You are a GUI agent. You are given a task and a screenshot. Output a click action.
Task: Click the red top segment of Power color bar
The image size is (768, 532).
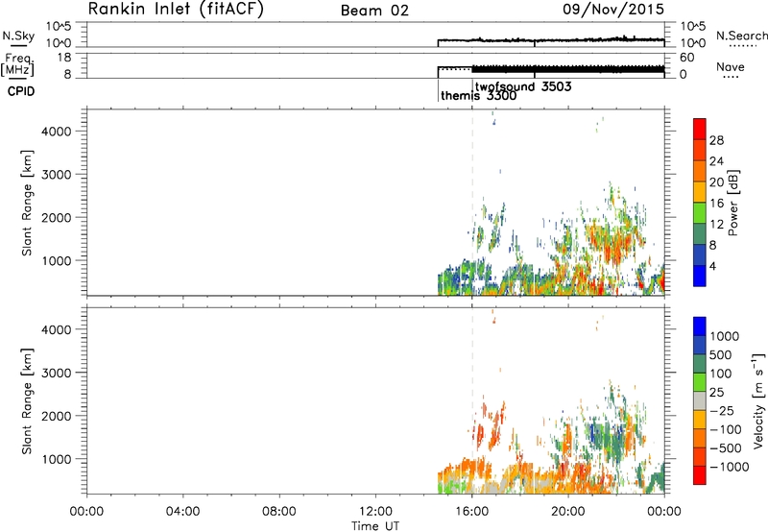point(700,129)
